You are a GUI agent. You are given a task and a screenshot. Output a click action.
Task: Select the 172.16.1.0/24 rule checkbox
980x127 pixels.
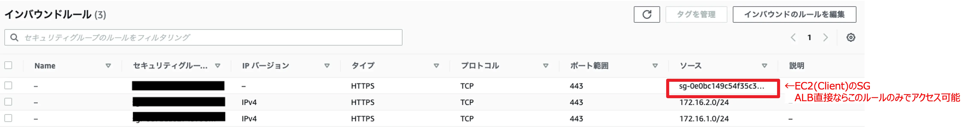pyautogui.click(x=8, y=118)
